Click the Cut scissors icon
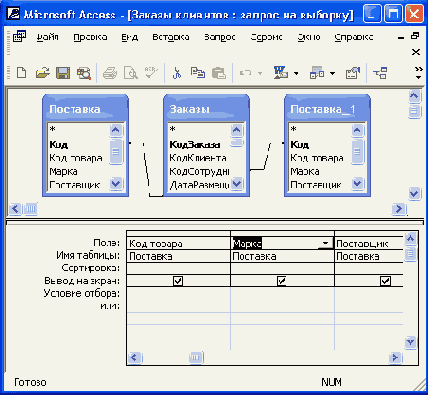 coord(177,73)
